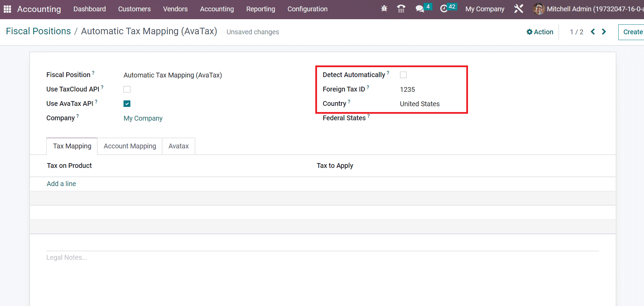Click the Tax on Product column header

click(x=69, y=166)
